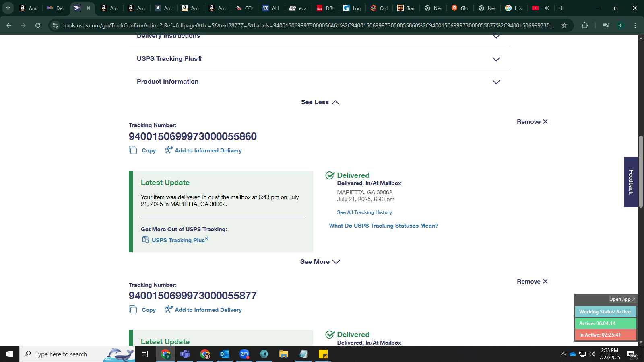Open File Explorer from taskbar
This screenshot has width=644, height=362.
click(x=284, y=354)
